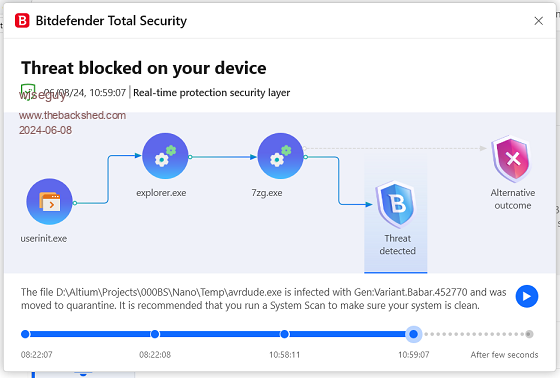Jump to the 08:22:07 timeline point
The height and width of the screenshot is (378, 560).
25,334
